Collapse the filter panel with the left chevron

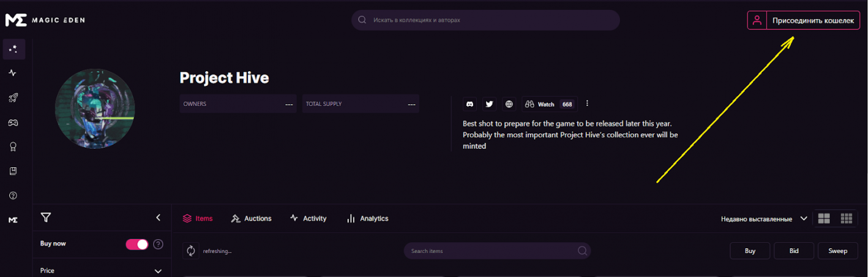[158, 218]
